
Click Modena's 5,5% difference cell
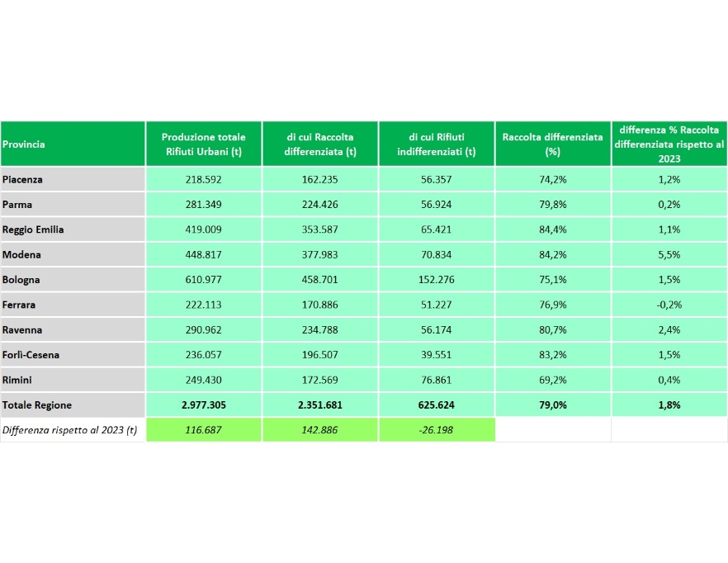pyautogui.click(x=669, y=254)
